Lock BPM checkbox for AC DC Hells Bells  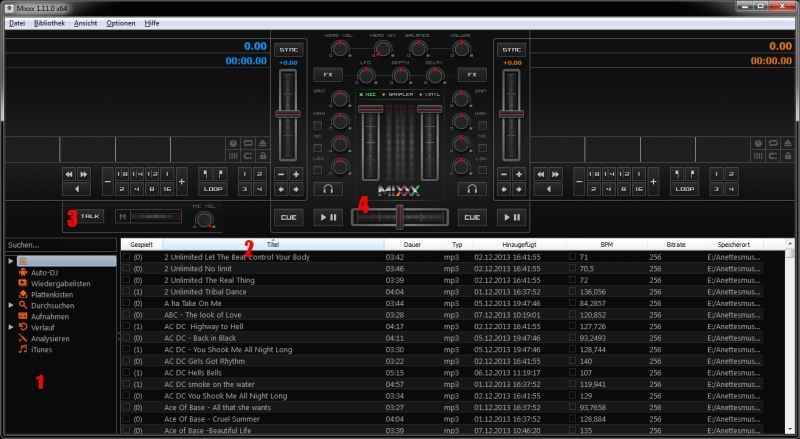point(572,372)
